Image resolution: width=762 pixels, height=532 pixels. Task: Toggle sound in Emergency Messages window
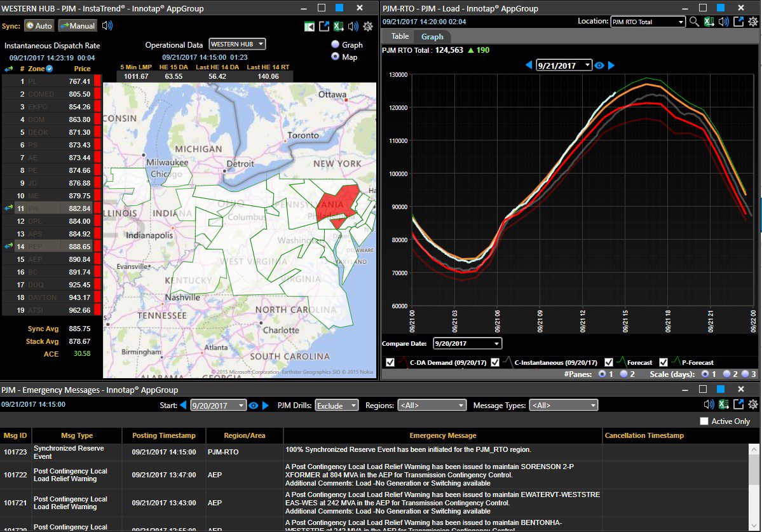pos(709,405)
